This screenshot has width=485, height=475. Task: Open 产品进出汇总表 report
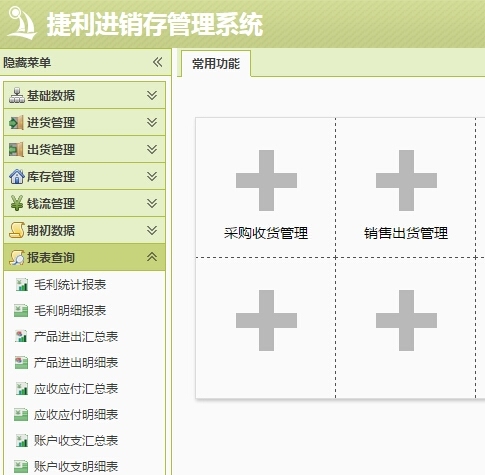coord(76,337)
